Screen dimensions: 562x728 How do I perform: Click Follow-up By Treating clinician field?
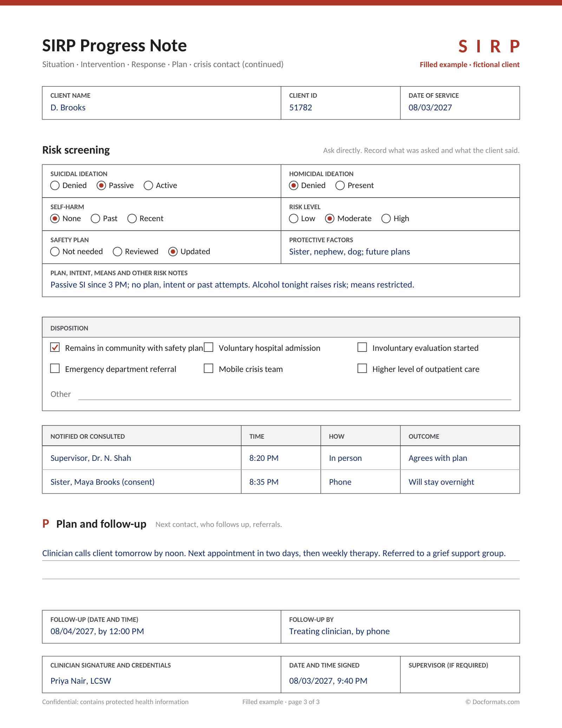tap(400, 627)
